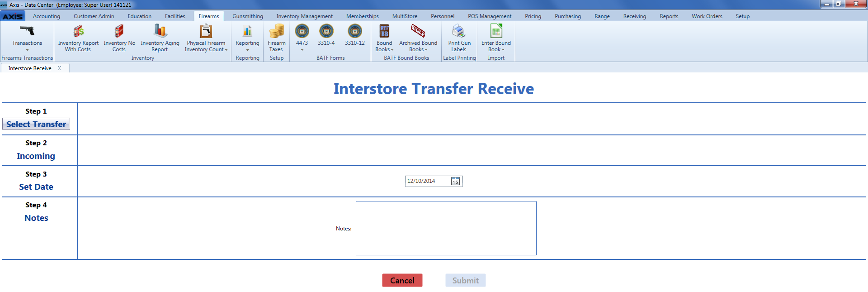Click the Firearms Transactions group label
868x292 pixels.
pos(27,58)
